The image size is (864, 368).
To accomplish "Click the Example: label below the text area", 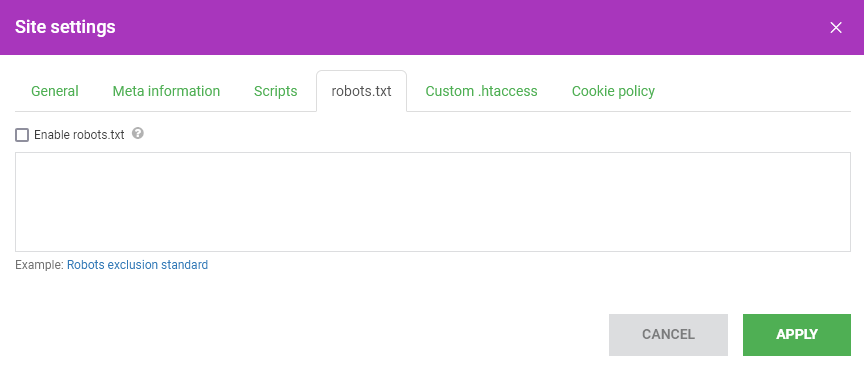I will (x=40, y=265).
